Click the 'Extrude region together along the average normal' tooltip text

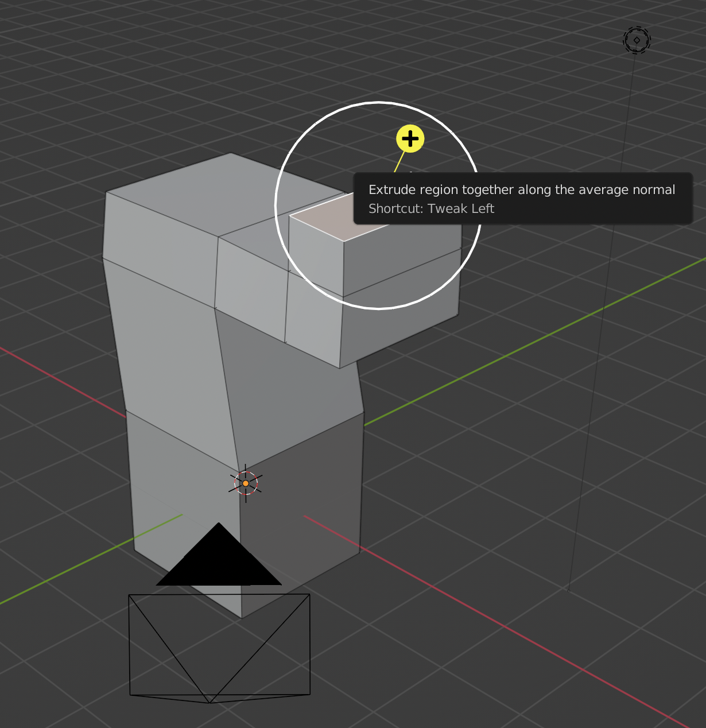[522, 190]
